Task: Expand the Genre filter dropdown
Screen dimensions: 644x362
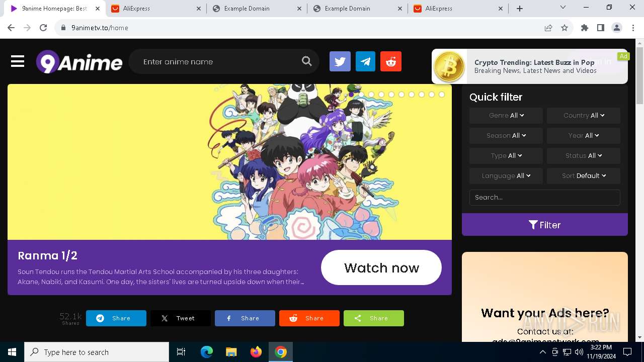Action: pyautogui.click(x=506, y=115)
